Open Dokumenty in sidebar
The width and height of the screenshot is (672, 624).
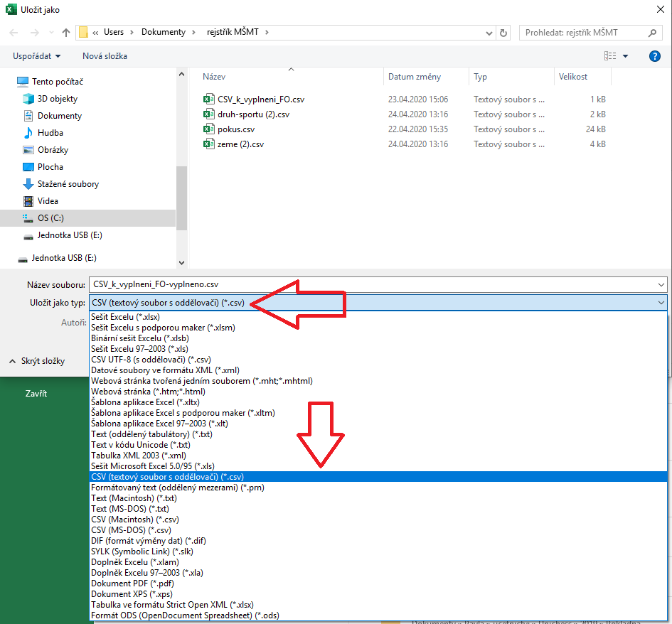(x=59, y=116)
